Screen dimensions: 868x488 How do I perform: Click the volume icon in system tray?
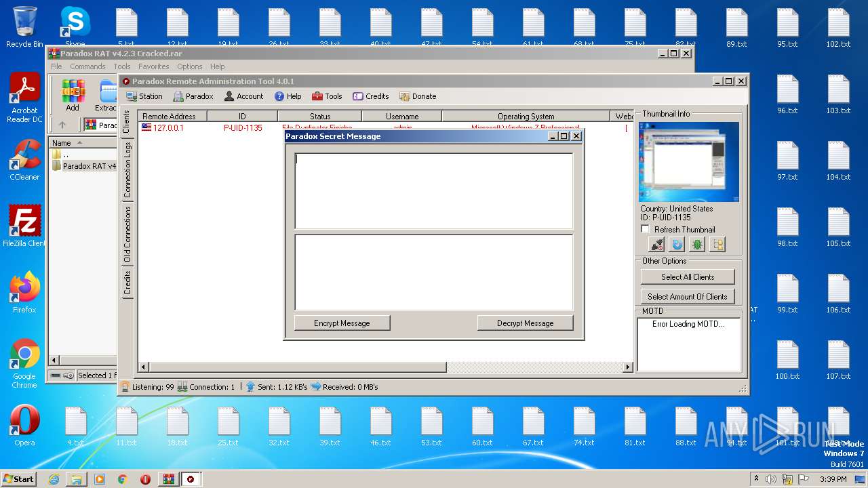click(772, 479)
